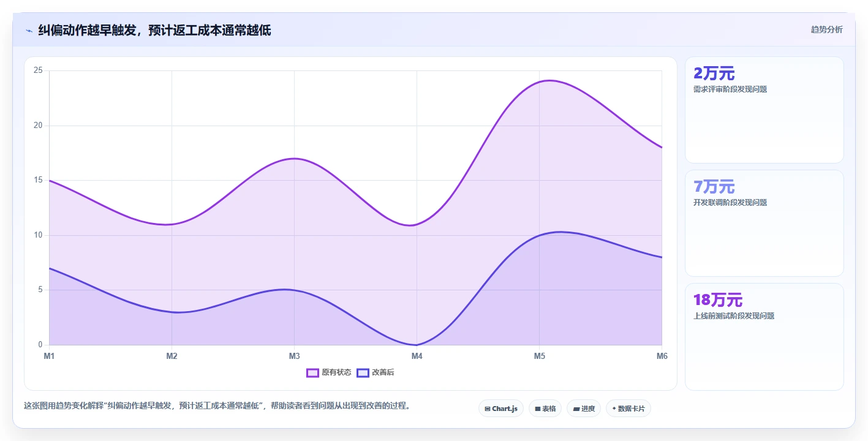This screenshot has height=441, width=868.
Task: Click the trend icon beside the title
Action: [x=29, y=30]
